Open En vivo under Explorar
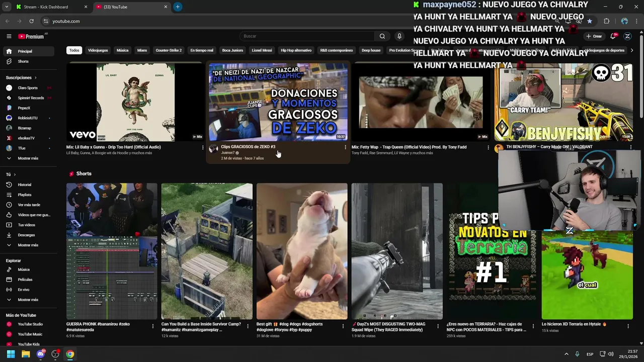 pyautogui.click(x=29, y=290)
